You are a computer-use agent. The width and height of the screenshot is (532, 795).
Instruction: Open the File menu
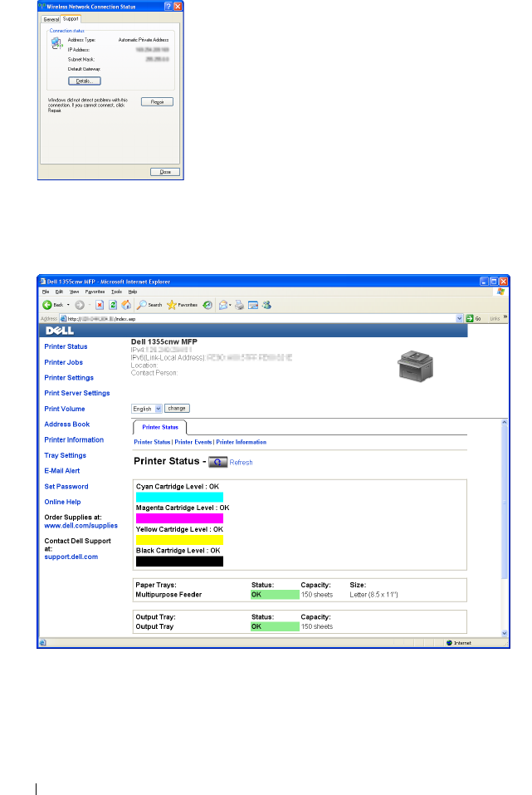[46, 292]
